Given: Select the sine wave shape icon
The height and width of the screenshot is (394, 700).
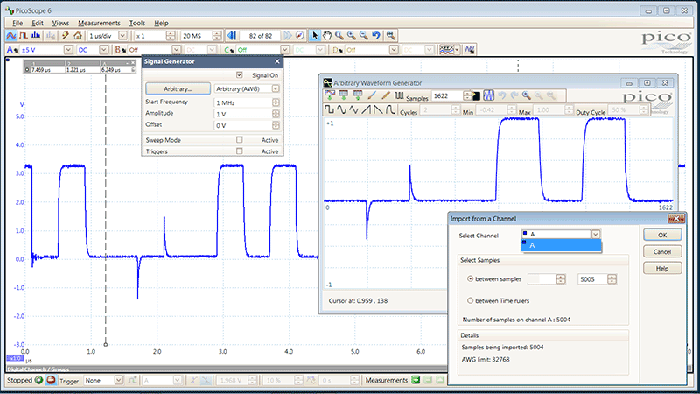Looking at the screenshot, I should click(342, 110).
